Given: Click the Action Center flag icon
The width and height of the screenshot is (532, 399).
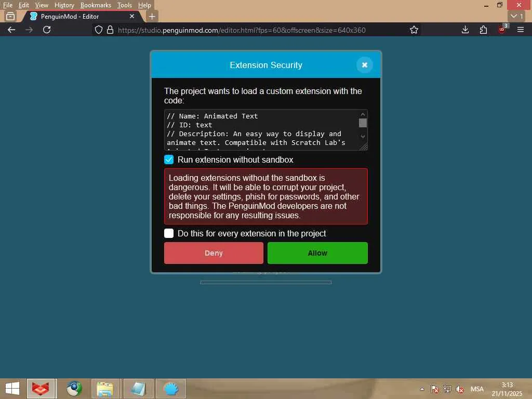Looking at the screenshot, I should (x=435, y=389).
